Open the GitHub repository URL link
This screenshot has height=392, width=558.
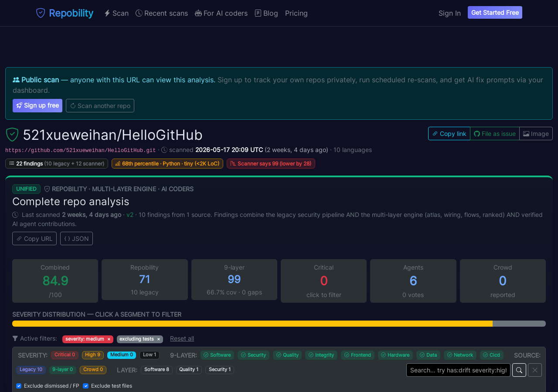pos(81,150)
